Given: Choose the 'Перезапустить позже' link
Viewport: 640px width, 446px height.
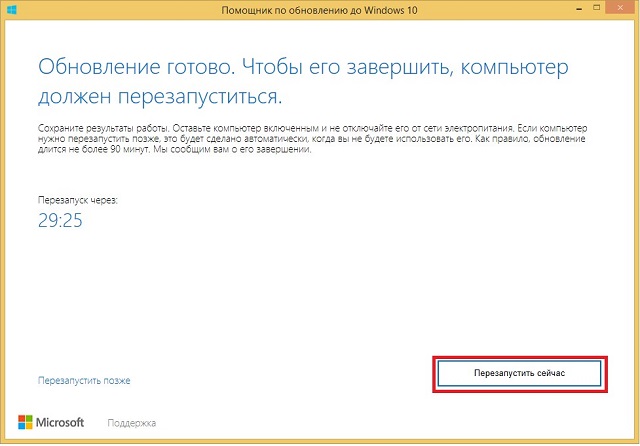Looking at the screenshot, I should pos(84,380).
